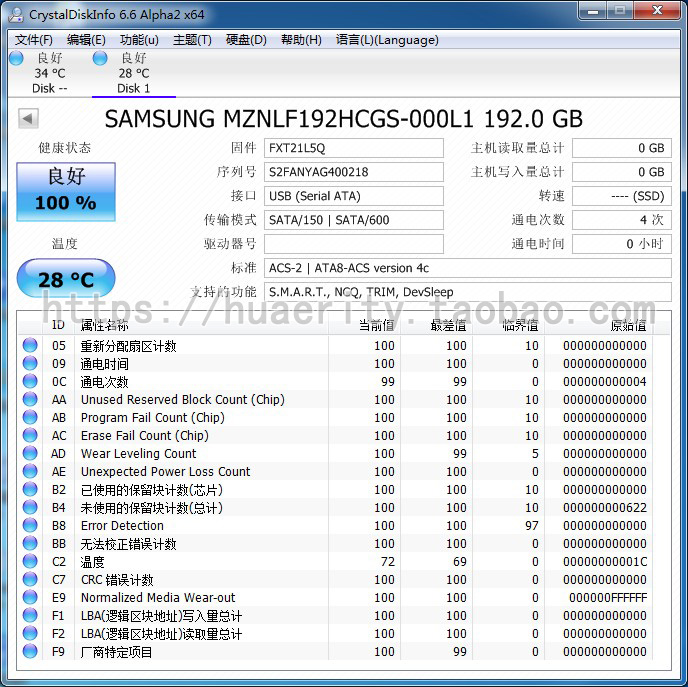
Task: Click the previous disk arrow button
Action: click(28, 118)
